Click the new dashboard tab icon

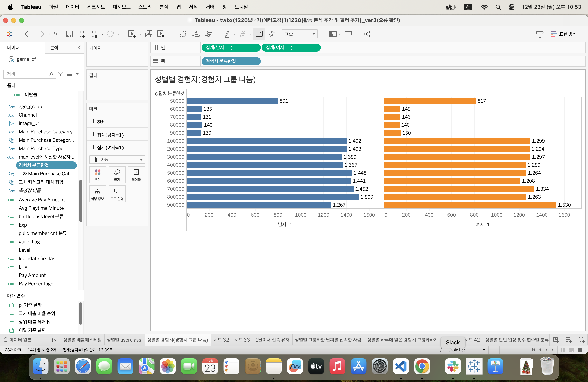coord(568,340)
